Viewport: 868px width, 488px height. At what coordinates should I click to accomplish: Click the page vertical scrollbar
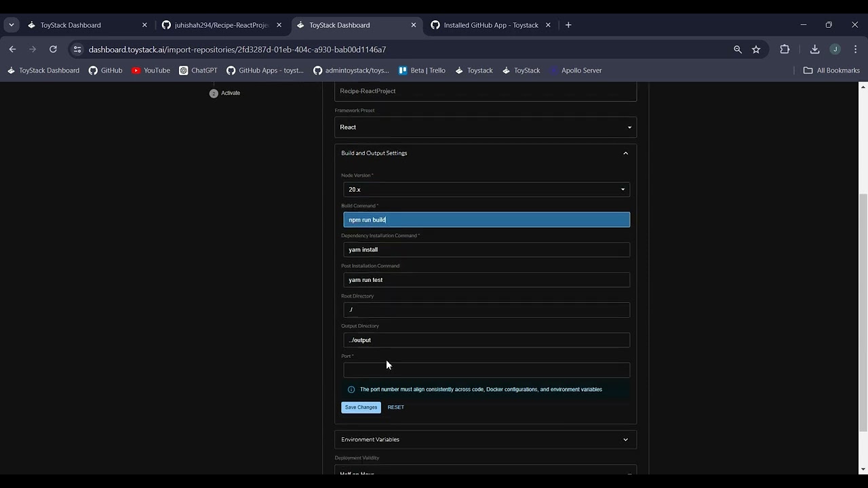point(863,312)
